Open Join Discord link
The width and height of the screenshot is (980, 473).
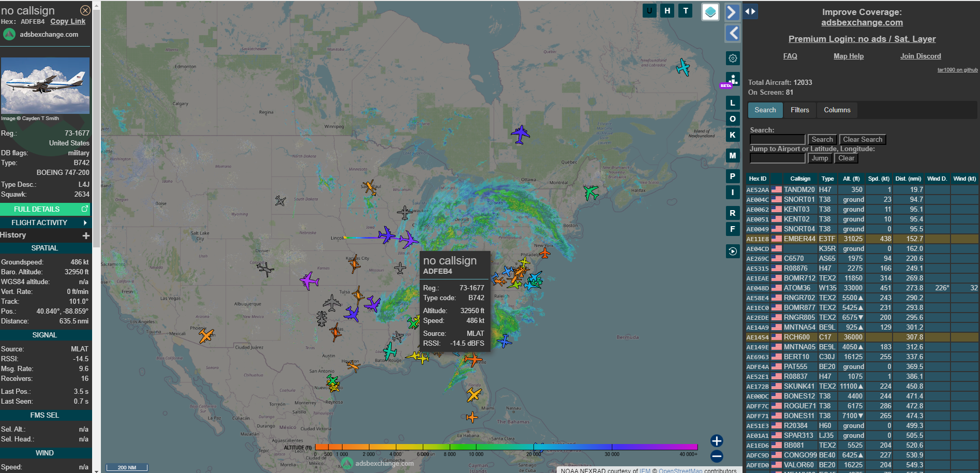tap(920, 56)
